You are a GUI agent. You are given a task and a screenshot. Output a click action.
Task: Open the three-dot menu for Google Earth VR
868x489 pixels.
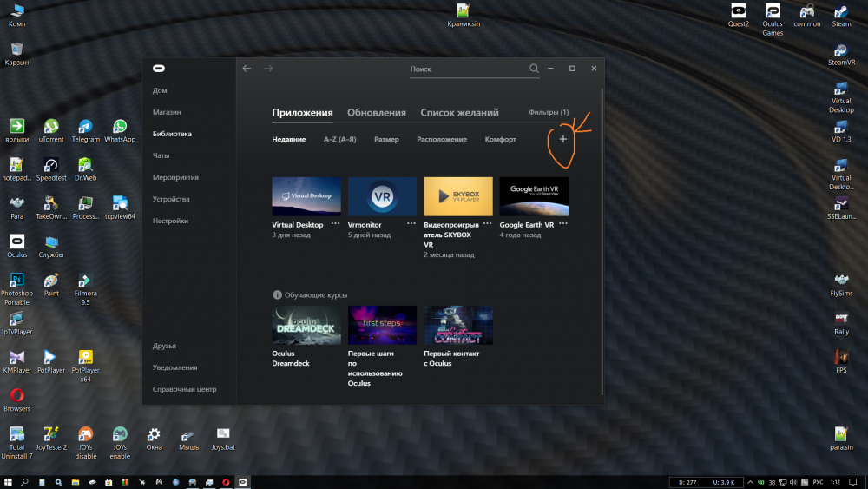point(563,224)
